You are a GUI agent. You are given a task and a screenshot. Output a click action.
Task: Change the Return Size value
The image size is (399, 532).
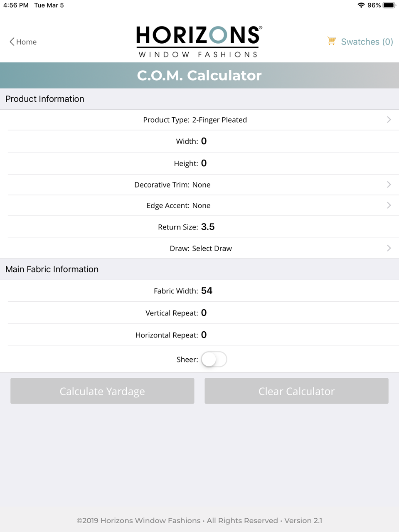(207, 227)
